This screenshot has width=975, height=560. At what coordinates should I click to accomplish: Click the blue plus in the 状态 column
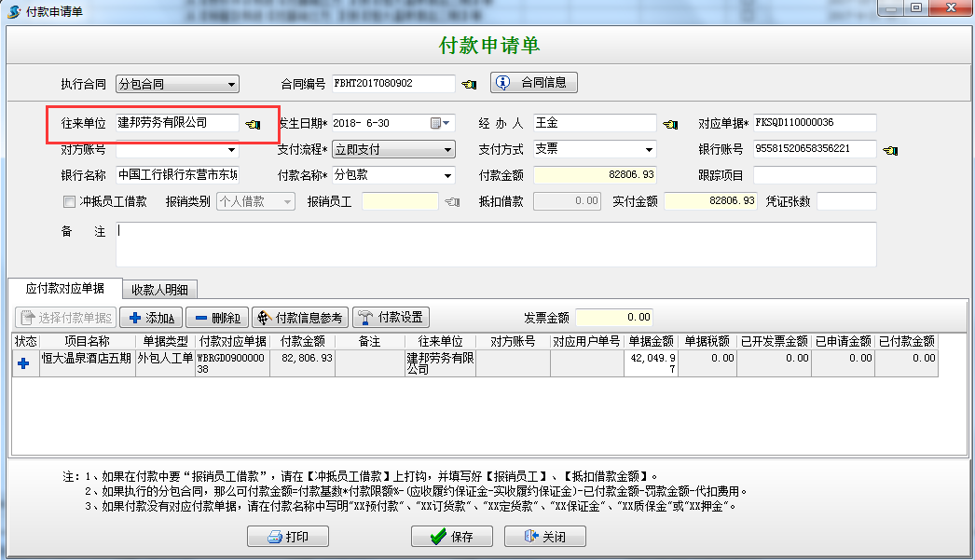pyautogui.click(x=22, y=364)
